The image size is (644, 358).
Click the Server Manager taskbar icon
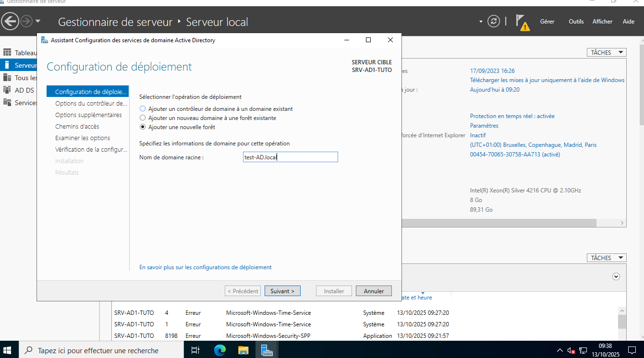pyautogui.click(x=267, y=350)
